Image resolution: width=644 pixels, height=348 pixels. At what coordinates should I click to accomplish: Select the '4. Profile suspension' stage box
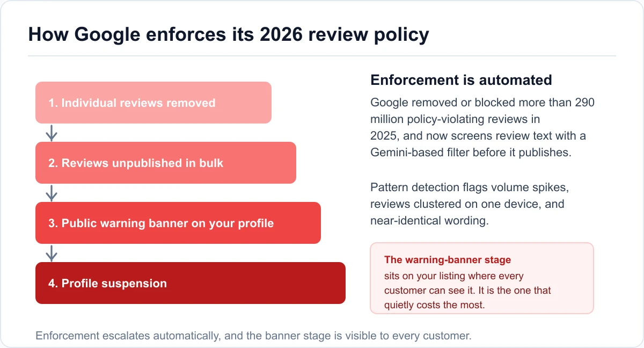click(x=191, y=283)
